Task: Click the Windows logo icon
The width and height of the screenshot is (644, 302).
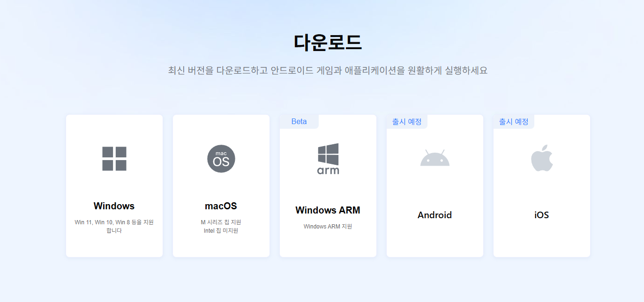Action: point(114,159)
